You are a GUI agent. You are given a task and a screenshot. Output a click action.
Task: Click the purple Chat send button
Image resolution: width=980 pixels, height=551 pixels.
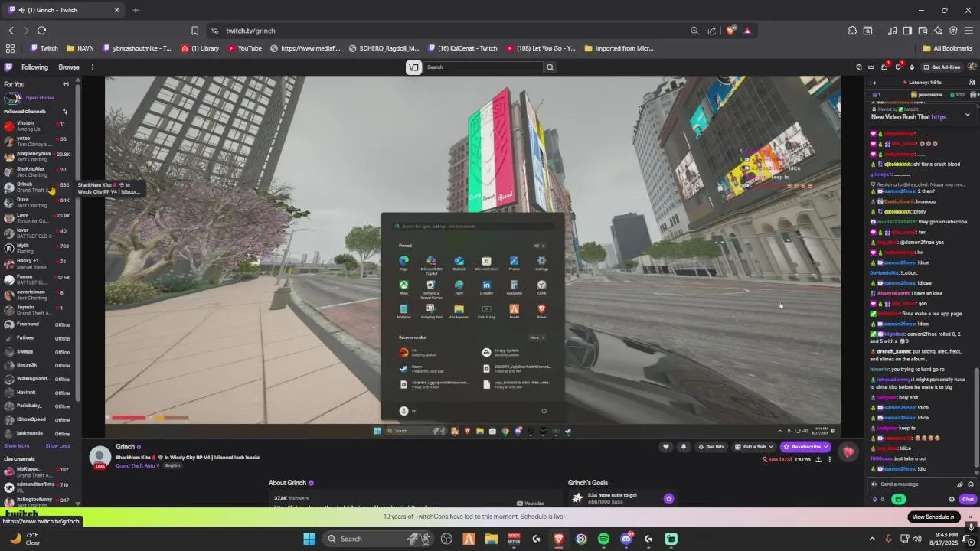pos(968,499)
